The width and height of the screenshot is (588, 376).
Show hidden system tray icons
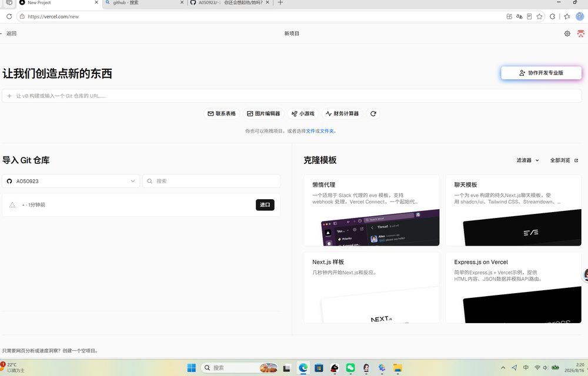point(503,368)
